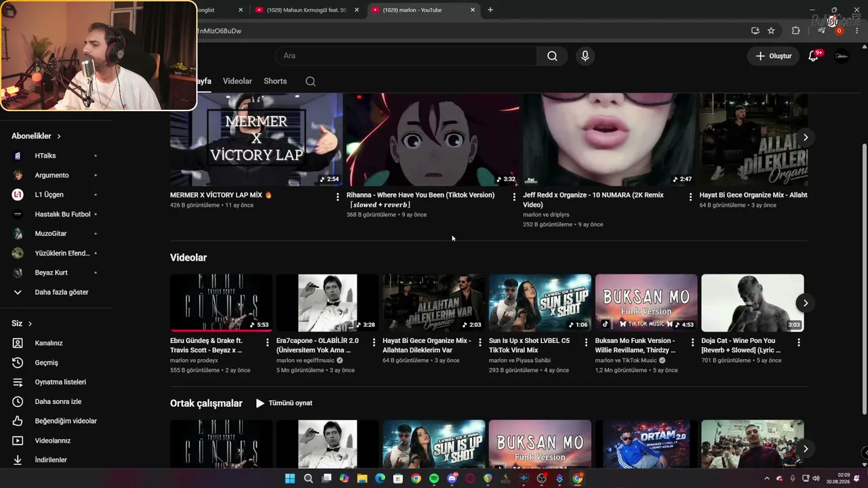The width and height of the screenshot is (868, 488).
Task: Open the Piyasa Sahibi channel link
Action: pos(533,361)
